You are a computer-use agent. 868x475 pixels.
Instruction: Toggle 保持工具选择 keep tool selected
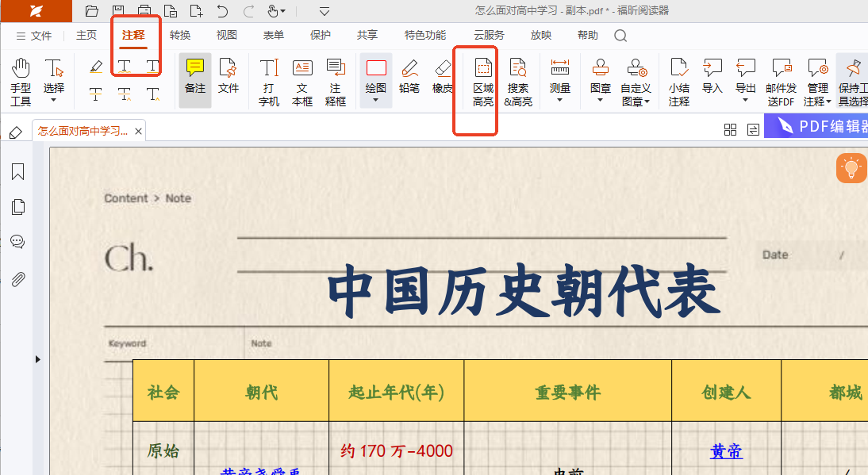click(x=853, y=82)
